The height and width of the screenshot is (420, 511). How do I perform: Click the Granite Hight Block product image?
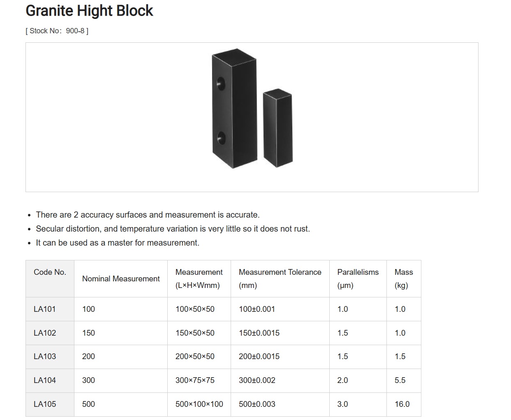[252, 109]
